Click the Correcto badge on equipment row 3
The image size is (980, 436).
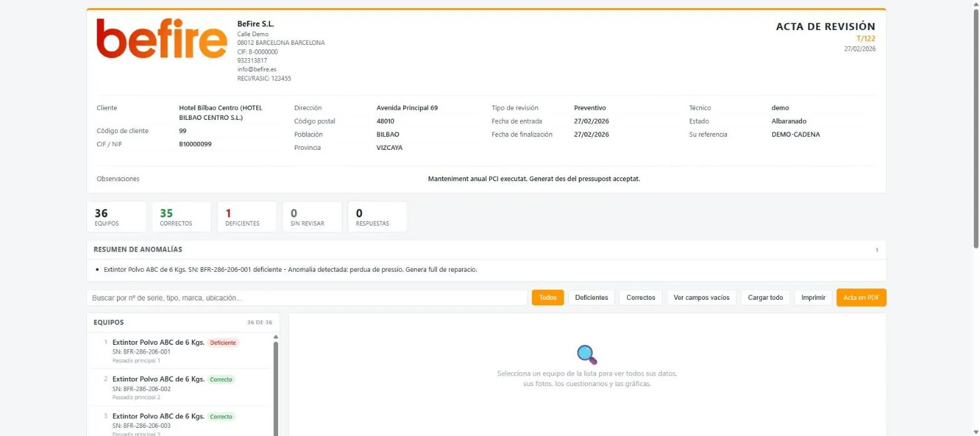(x=221, y=417)
